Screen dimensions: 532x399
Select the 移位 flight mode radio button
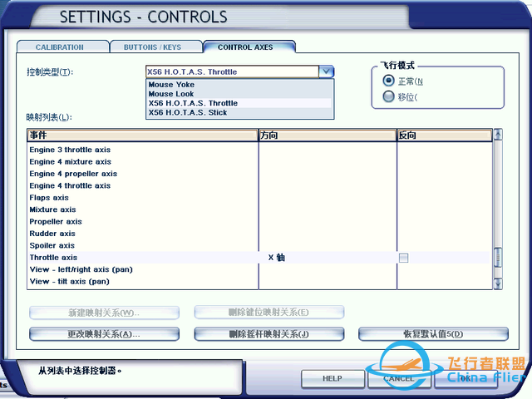pos(388,96)
